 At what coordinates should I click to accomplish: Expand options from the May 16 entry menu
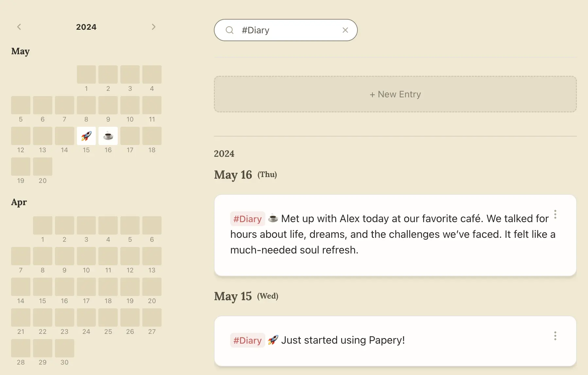click(x=555, y=214)
